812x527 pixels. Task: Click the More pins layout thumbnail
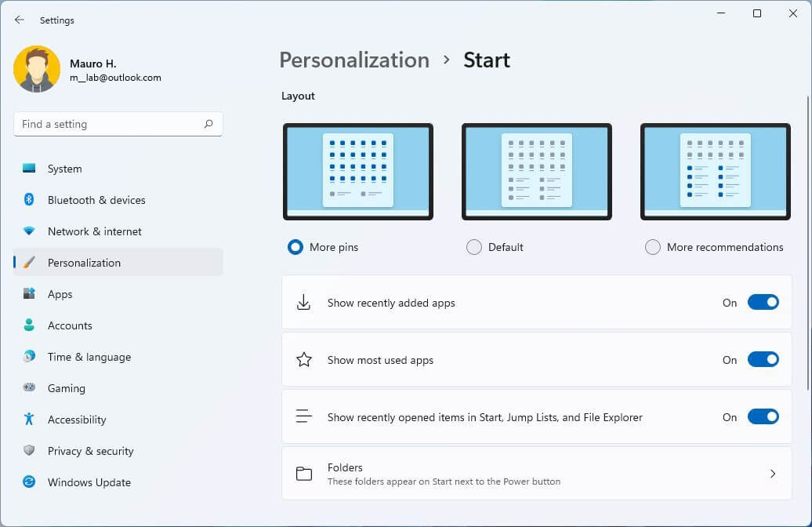tap(358, 171)
